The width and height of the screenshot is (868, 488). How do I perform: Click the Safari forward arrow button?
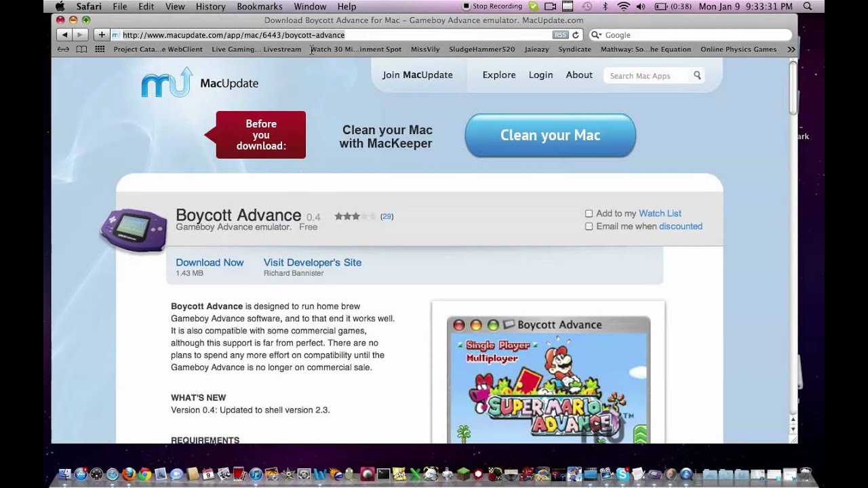coord(80,35)
